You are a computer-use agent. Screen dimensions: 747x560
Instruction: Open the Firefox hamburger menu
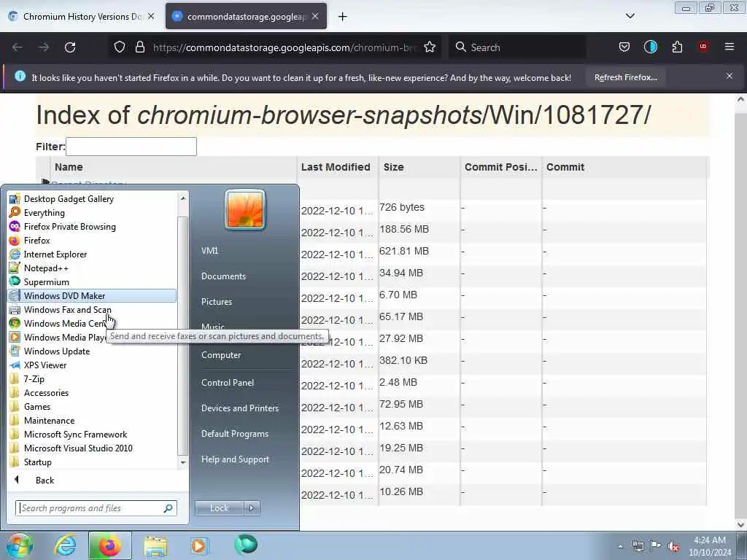tap(729, 47)
